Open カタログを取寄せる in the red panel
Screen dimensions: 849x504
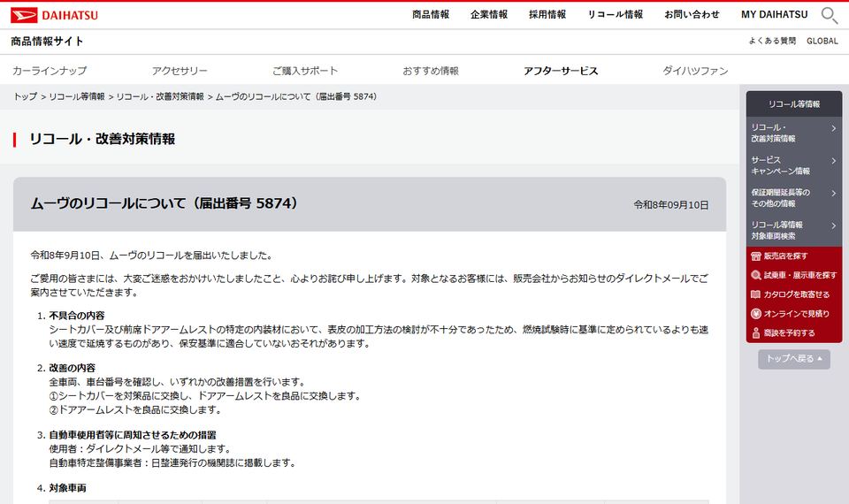pyautogui.click(x=797, y=294)
